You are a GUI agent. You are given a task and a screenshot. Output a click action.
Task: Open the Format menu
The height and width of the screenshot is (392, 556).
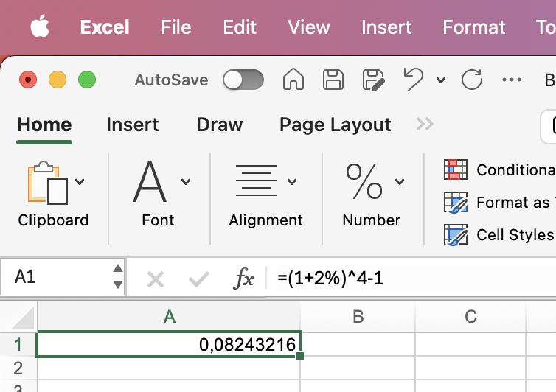click(473, 27)
